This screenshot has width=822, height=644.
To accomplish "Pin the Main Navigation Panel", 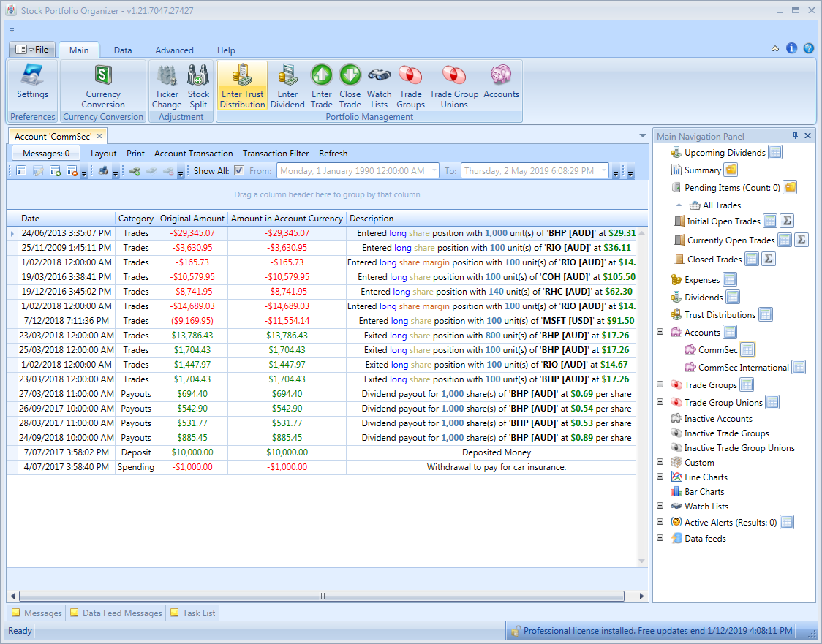I will 795,136.
